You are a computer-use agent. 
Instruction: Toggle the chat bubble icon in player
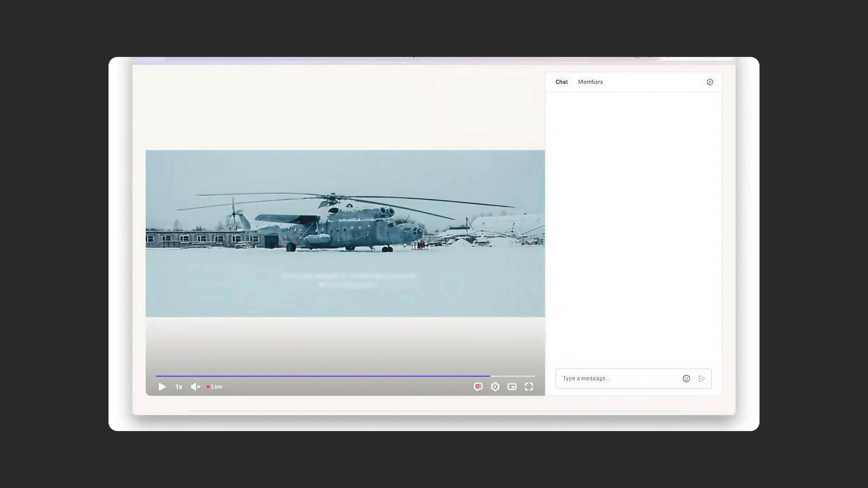(x=478, y=387)
